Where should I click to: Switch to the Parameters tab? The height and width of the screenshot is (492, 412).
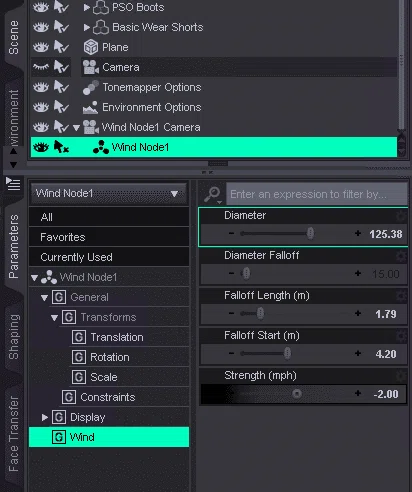(14, 247)
